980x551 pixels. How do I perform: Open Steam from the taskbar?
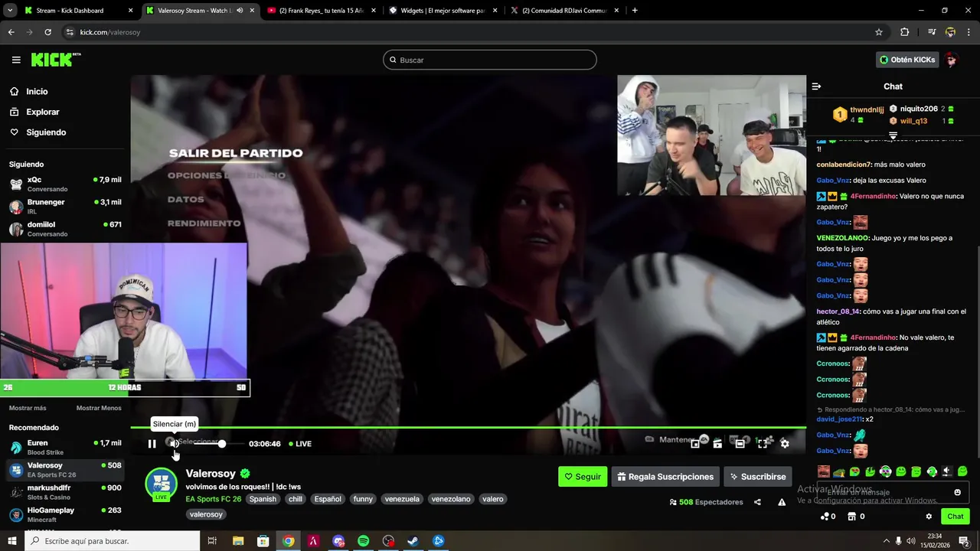pos(413,541)
